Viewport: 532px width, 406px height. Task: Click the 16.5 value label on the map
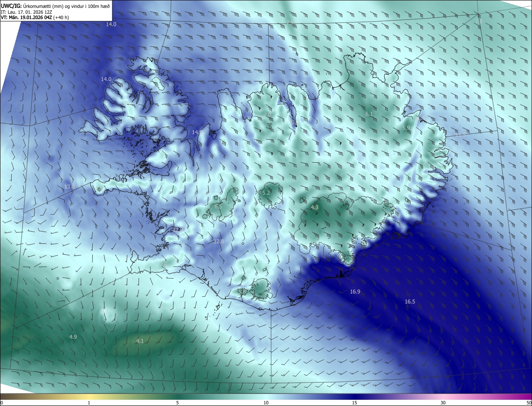point(410,302)
